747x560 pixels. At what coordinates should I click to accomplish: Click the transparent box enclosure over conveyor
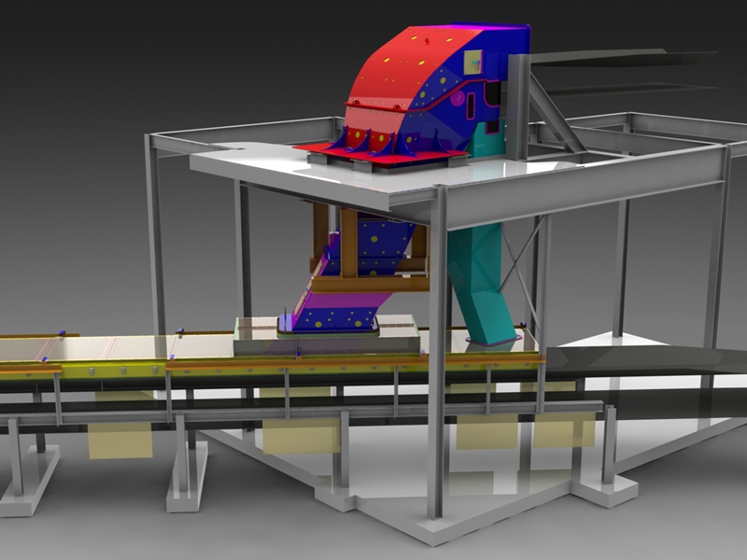(x=327, y=336)
